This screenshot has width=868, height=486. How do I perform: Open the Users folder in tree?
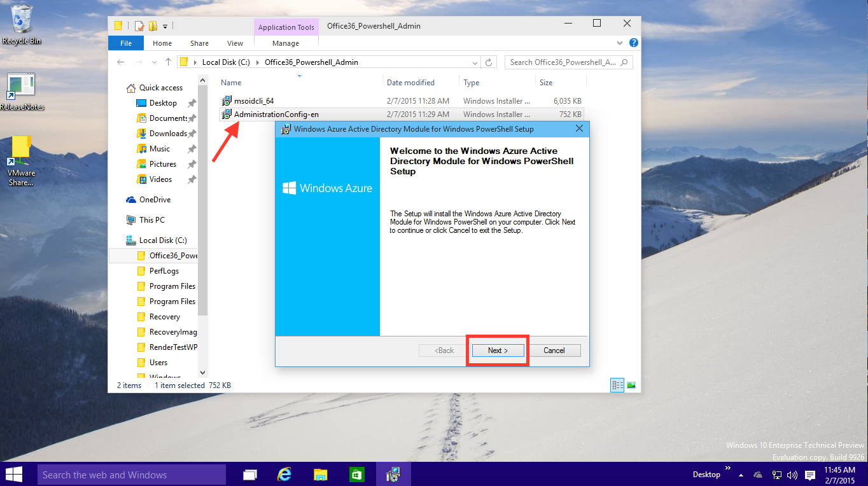tap(158, 363)
